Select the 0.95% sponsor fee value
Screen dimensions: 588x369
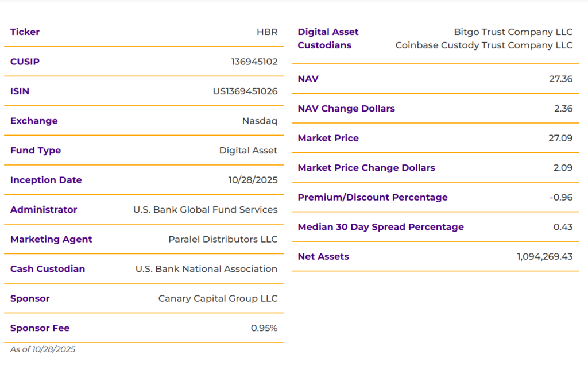pyautogui.click(x=264, y=328)
